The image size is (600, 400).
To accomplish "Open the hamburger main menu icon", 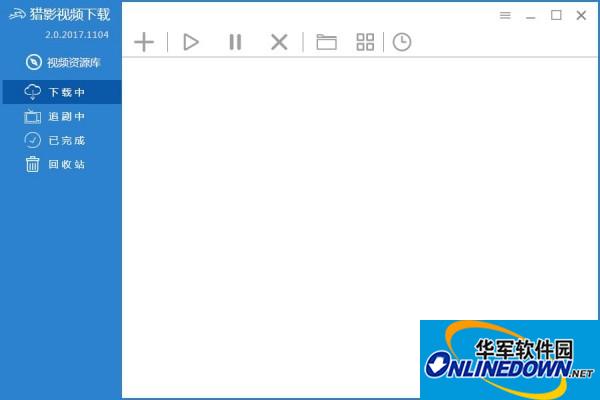I will pos(505,15).
